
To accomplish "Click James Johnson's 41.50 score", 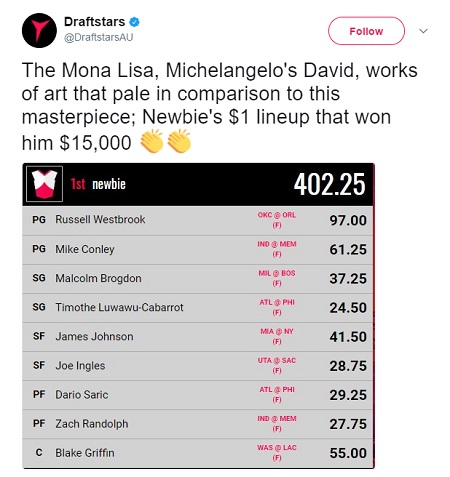I will click(x=348, y=337).
